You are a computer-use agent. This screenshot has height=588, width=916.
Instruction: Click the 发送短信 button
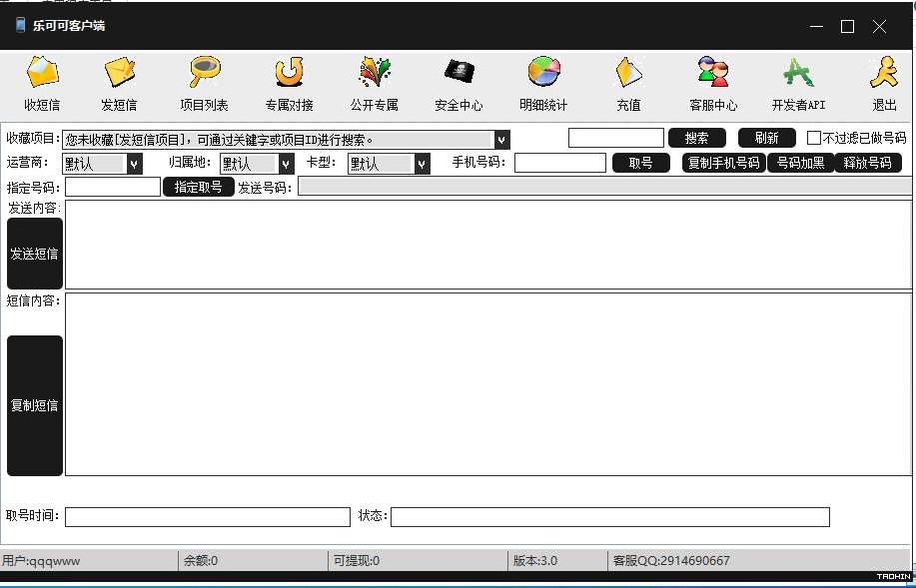[x=35, y=254]
